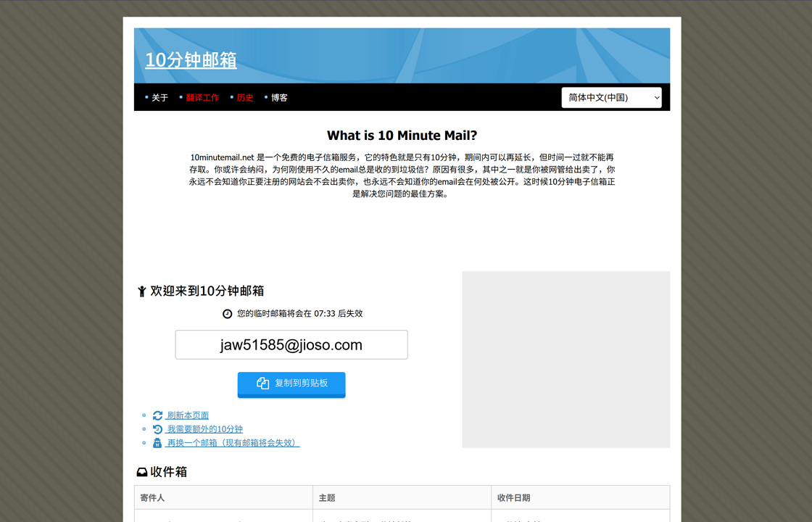Expand the 简体中文(中国) language dropdown

coord(611,97)
